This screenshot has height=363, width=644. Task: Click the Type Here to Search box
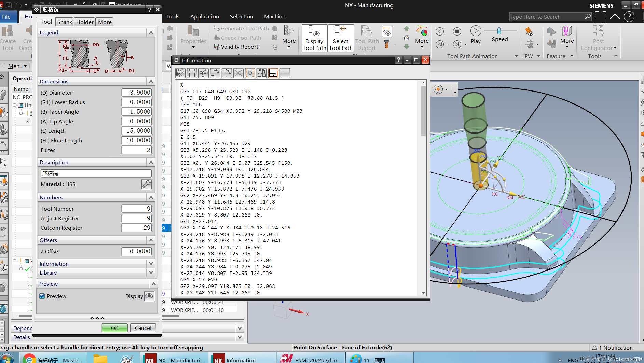(x=546, y=17)
